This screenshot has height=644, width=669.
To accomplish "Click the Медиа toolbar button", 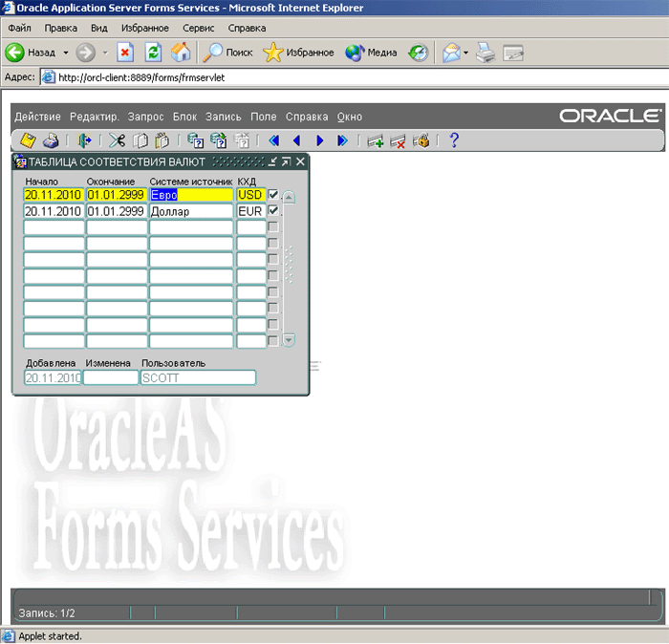I will tap(371, 53).
